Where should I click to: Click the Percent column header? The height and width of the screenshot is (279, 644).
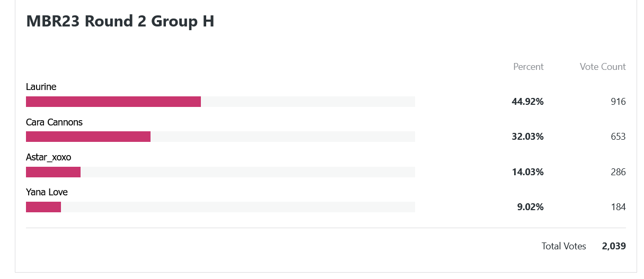coord(528,67)
